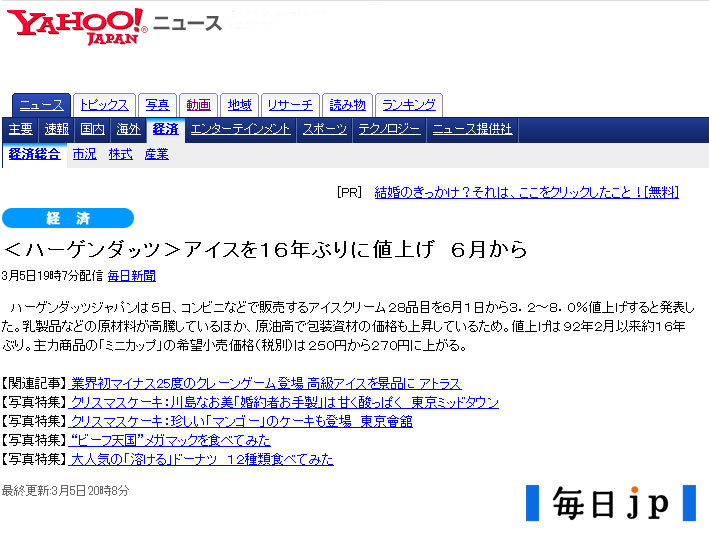Screen dimensions: 709x535
Task: Select the 速報 category
Action: click(x=57, y=129)
